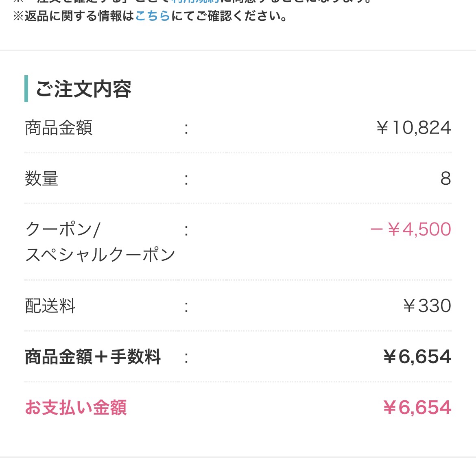
Task: Open the こちら return information link
Action: [x=152, y=16]
